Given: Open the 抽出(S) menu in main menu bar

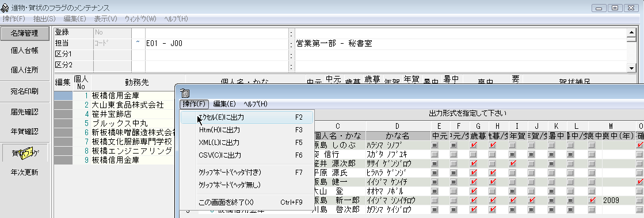Looking at the screenshot, I should pyautogui.click(x=44, y=19).
